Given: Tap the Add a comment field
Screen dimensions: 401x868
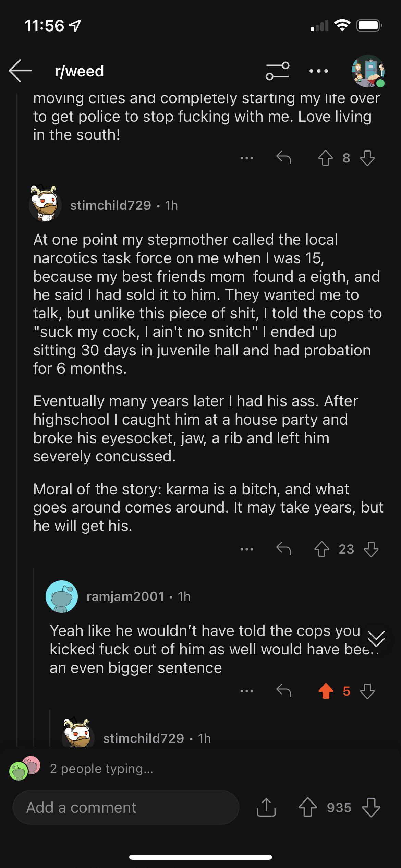Looking at the screenshot, I should click(x=126, y=807).
